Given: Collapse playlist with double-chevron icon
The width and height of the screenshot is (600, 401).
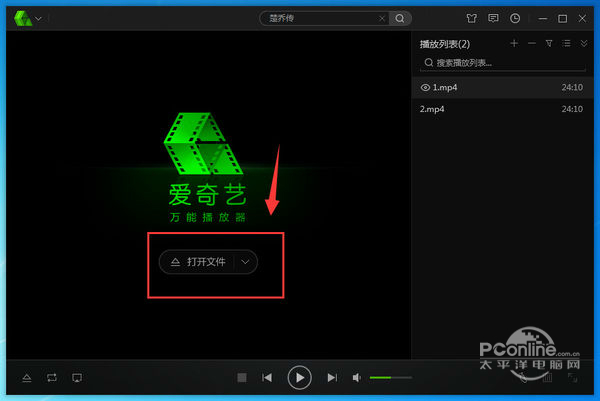Looking at the screenshot, I should (584, 44).
